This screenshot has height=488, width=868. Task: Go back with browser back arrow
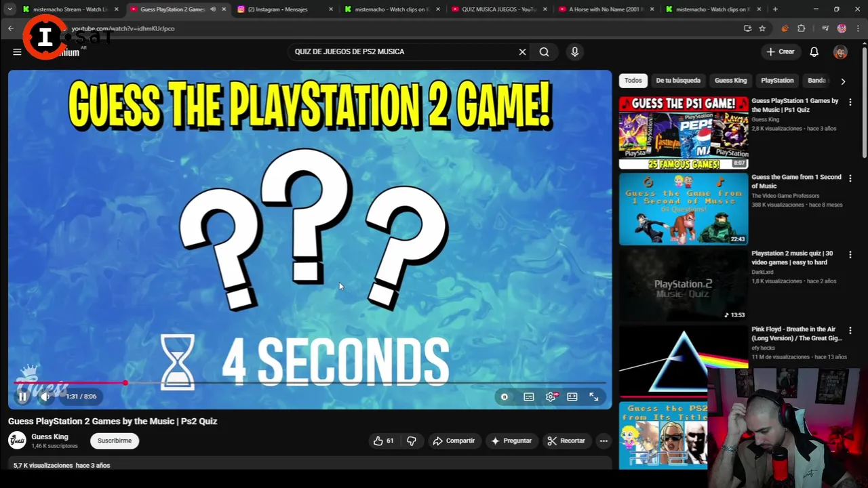(x=11, y=28)
